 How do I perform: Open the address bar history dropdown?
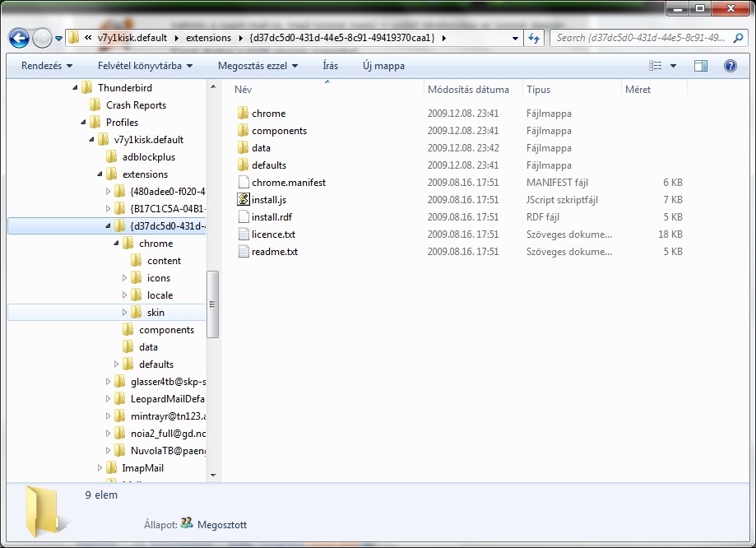point(515,38)
